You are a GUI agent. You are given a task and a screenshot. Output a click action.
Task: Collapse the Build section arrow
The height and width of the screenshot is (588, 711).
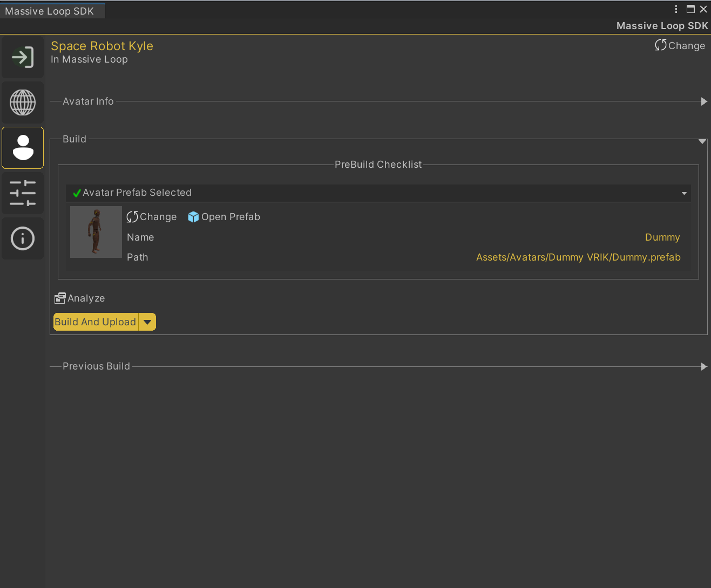click(x=702, y=141)
